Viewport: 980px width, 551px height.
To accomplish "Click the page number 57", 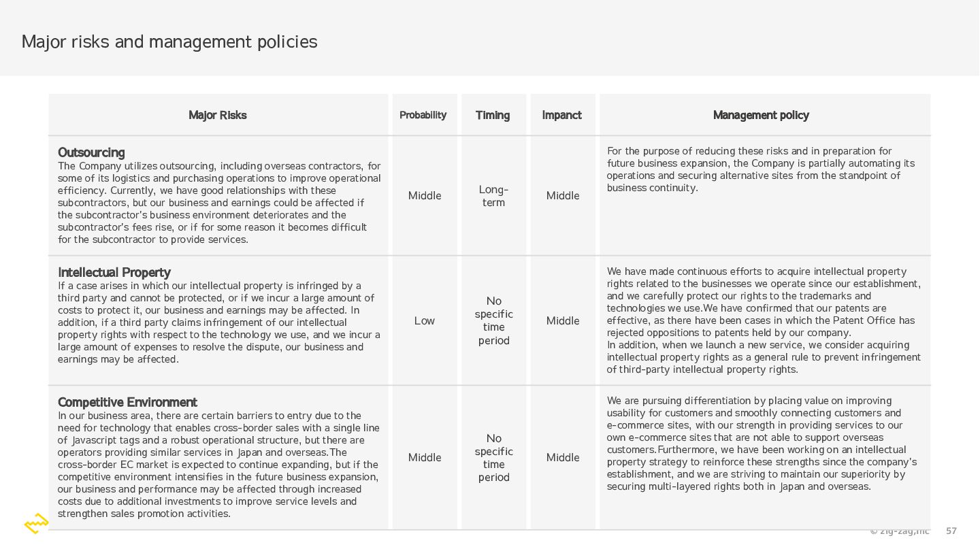I will (x=951, y=531).
